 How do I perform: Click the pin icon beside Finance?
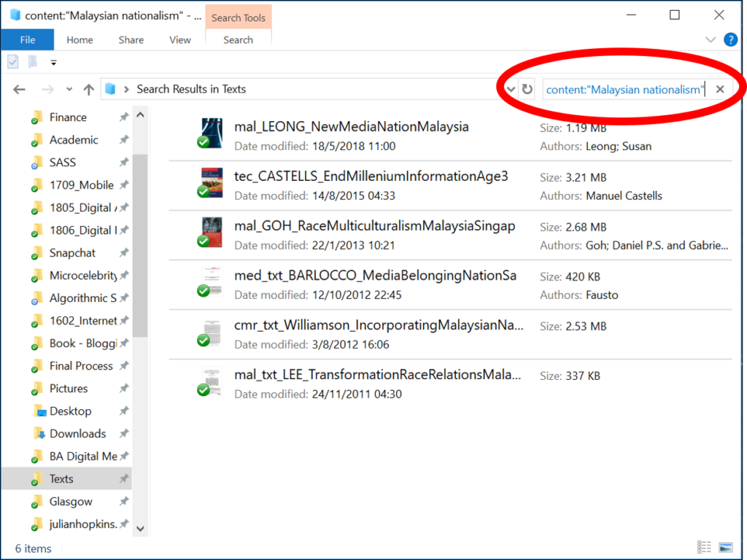point(124,117)
